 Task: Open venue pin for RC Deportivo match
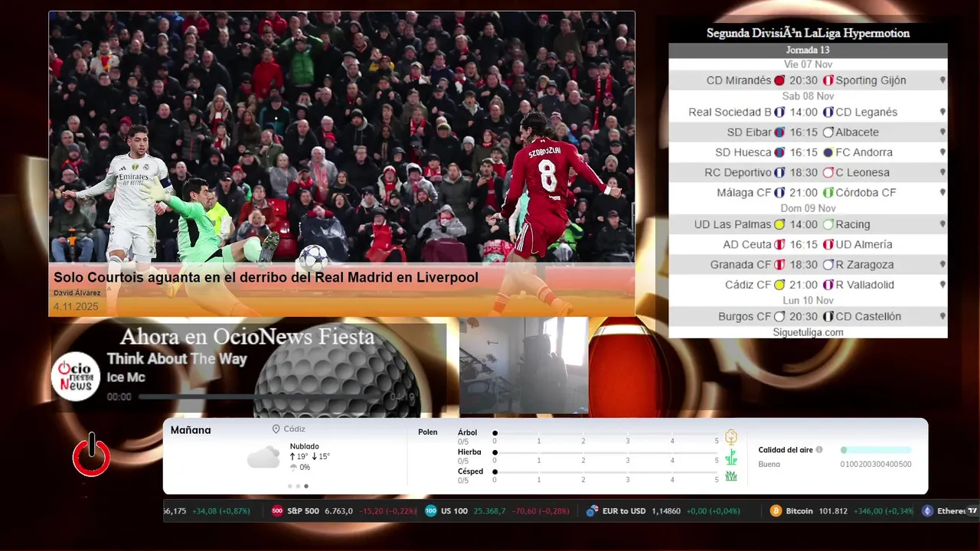point(942,172)
